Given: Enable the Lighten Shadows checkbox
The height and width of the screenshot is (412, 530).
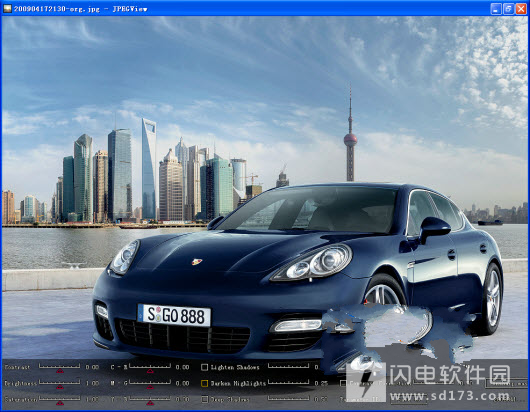Looking at the screenshot, I should tap(204, 367).
